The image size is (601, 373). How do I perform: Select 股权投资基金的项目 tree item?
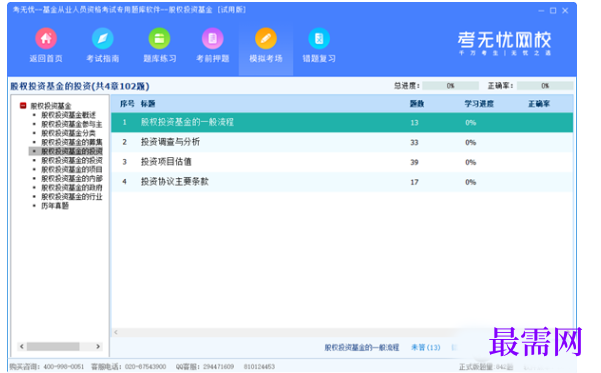[72, 169]
